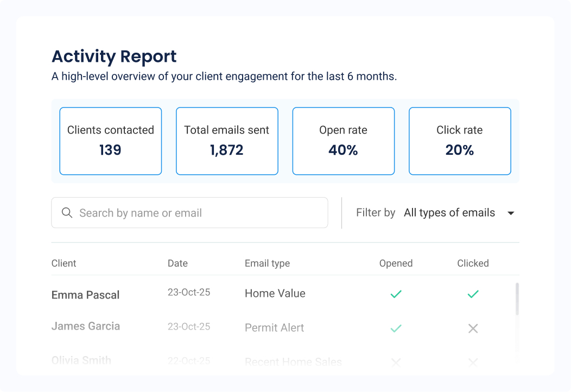Select the Total emails sent card
Screen dimensions: 571x392
[x=227, y=141]
